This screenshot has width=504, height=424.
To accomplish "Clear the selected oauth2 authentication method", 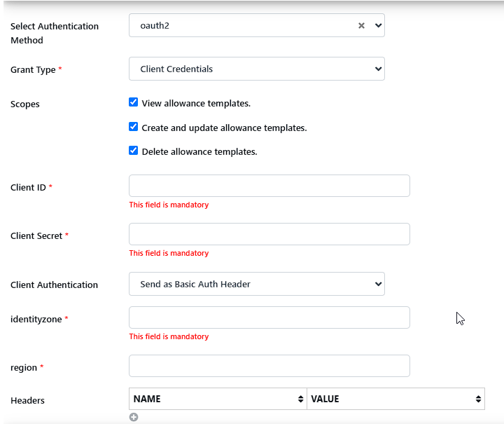I will 361,25.
